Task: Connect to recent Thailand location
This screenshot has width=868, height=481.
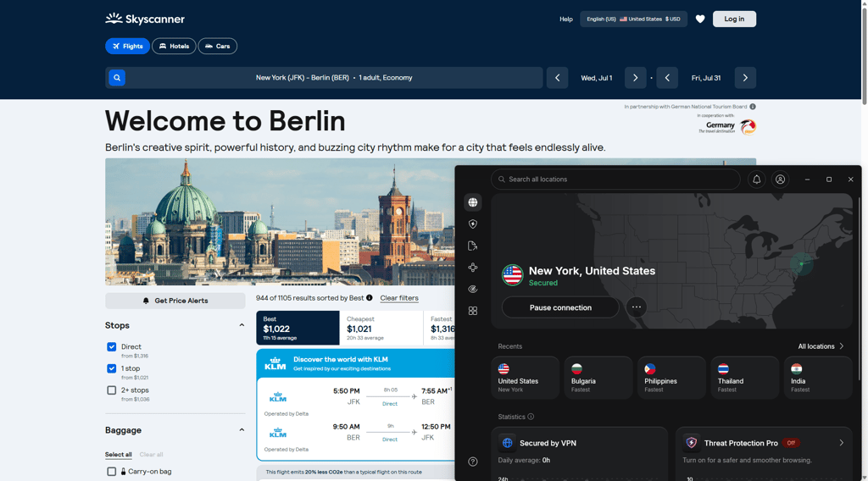Action: point(744,378)
